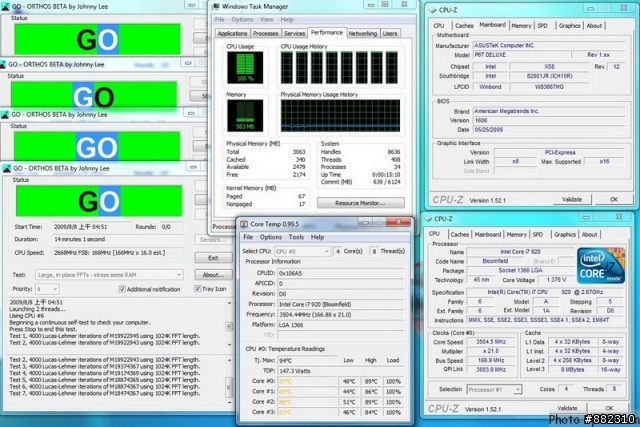Click the Resource Monitor button
The image size is (640, 427).
[x=360, y=203]
